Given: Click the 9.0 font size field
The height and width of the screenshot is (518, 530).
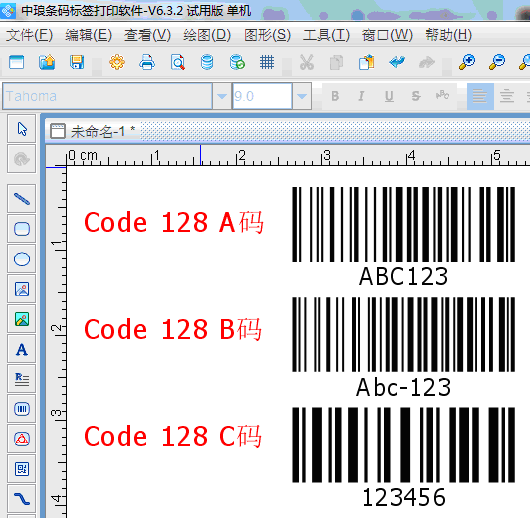Looking at the screenshot, I should (262, 96).
